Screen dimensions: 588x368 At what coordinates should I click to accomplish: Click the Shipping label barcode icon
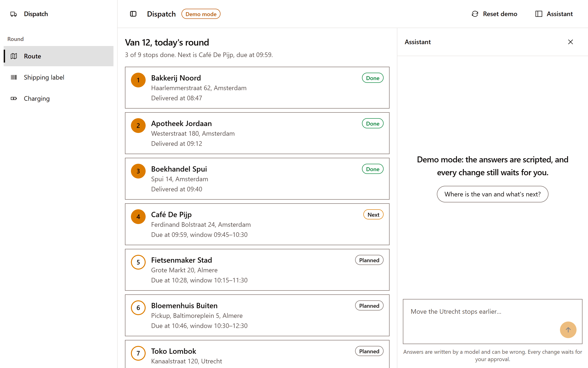14,78
